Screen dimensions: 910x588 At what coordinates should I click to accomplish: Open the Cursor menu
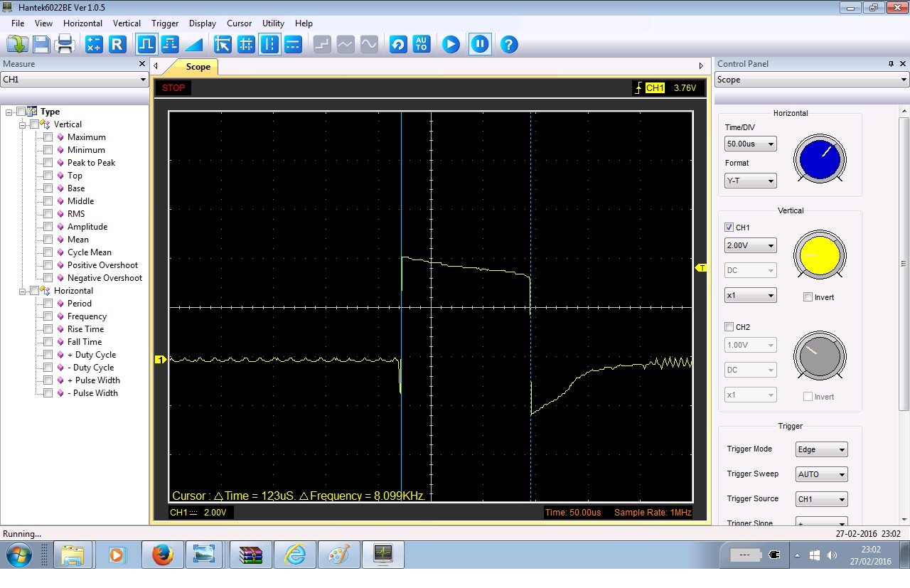pos(240,23)
